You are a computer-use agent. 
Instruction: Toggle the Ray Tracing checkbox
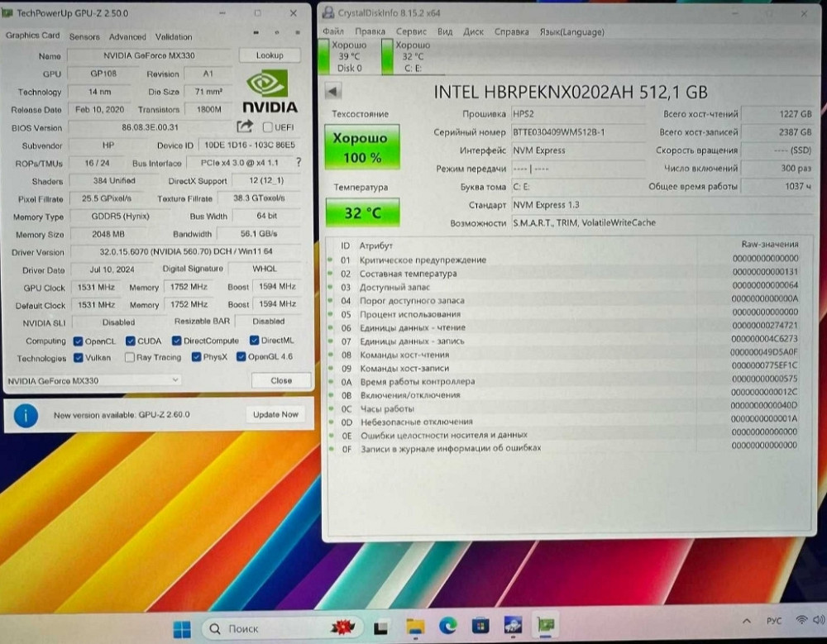(130, 358)
